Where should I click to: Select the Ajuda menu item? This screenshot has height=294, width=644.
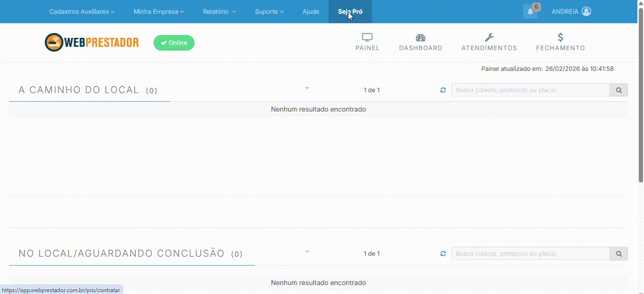[x=311, y=11]
